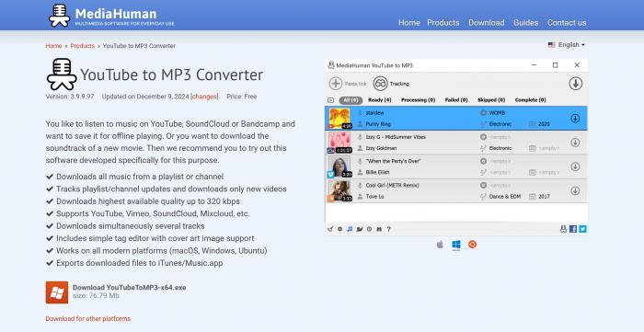The image size is (644, 332).
Task: Switch to the Failed (0) tab
Action: [456, 100]
